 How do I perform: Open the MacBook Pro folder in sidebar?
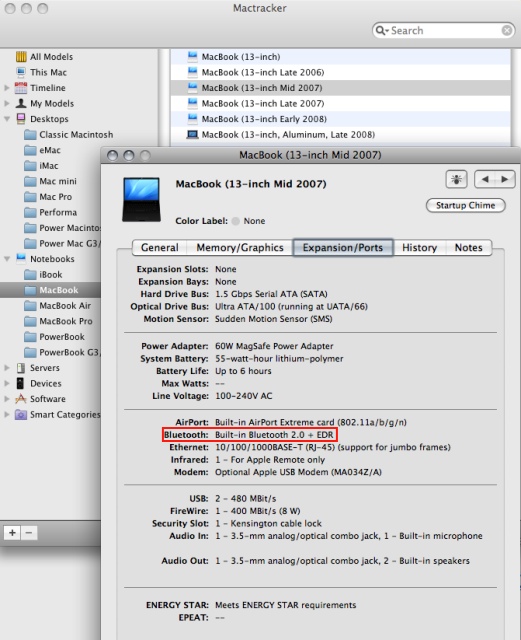[58, 321]
